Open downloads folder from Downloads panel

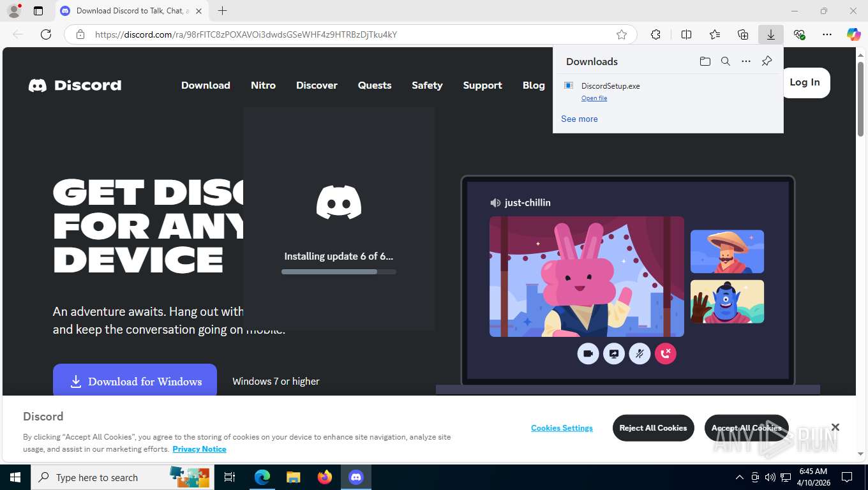[705, 61]
